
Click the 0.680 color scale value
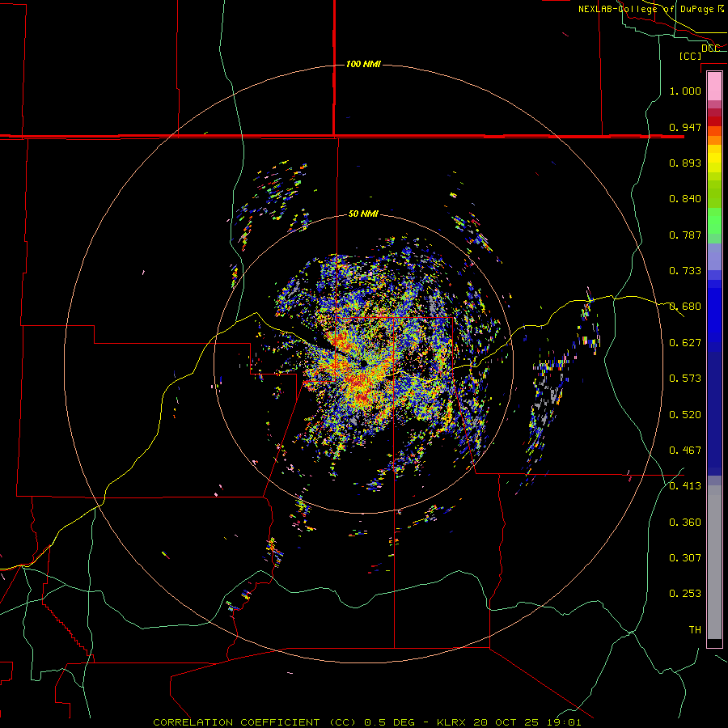coord(685,307)
